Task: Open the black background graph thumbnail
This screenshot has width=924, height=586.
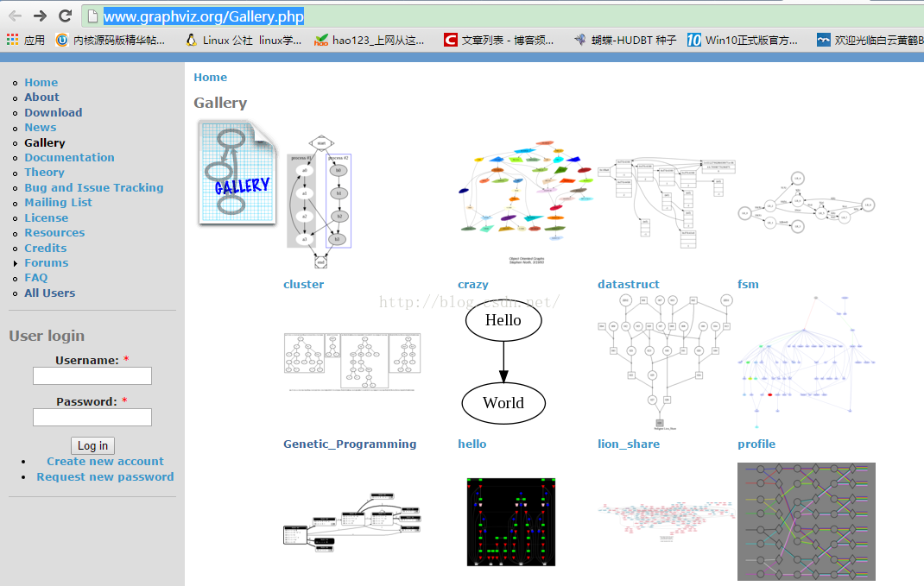Action: [x=511, y=522]
